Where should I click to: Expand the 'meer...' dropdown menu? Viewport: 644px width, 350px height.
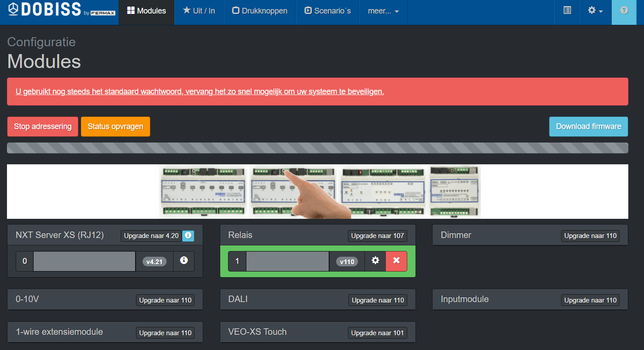(383, 11)
